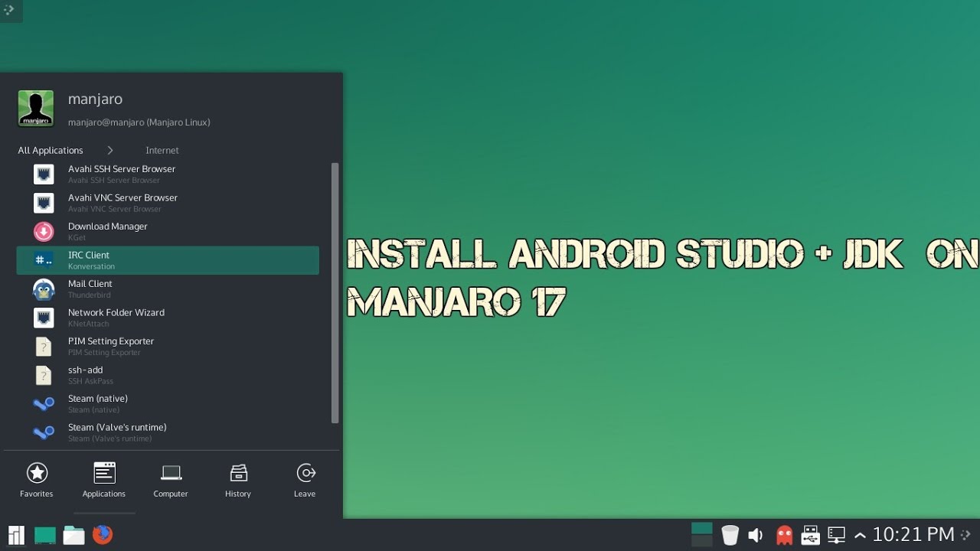Open Avahi SSH Server Browser icon

pos(44,174)
